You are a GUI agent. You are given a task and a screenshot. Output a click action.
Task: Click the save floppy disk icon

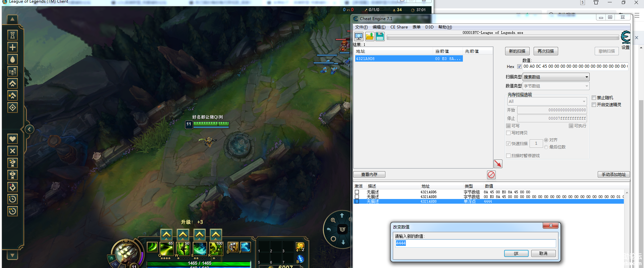380,36
